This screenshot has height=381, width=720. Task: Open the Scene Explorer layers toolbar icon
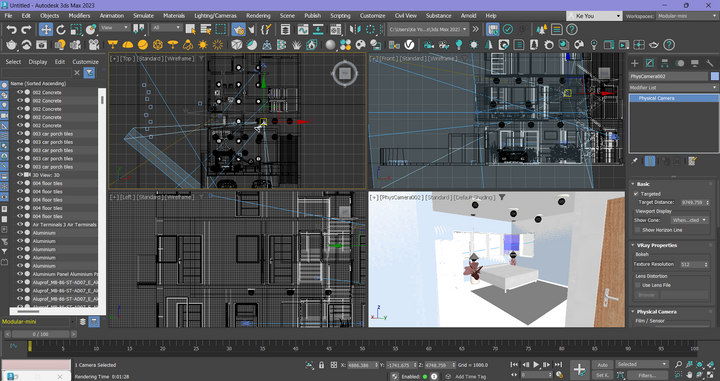click(x=285, y=30)
